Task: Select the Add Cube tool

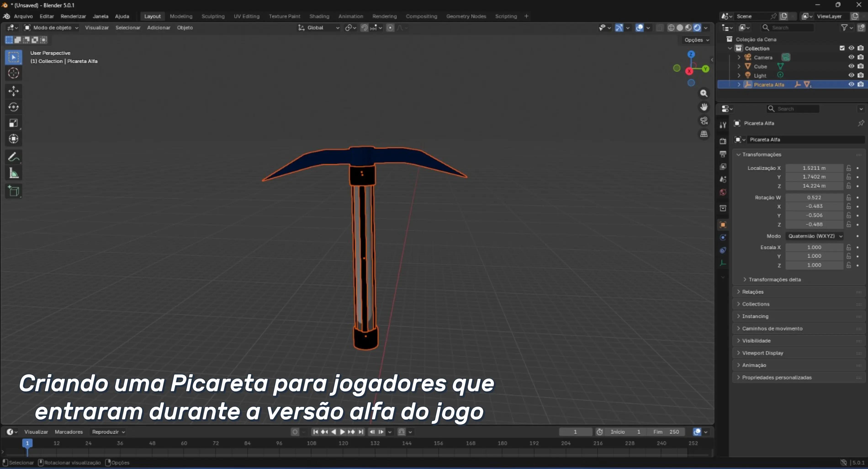Action: [13, 191]
